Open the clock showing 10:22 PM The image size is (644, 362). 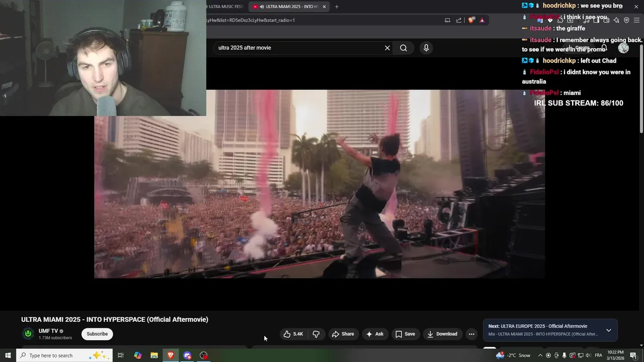[615, 355]
